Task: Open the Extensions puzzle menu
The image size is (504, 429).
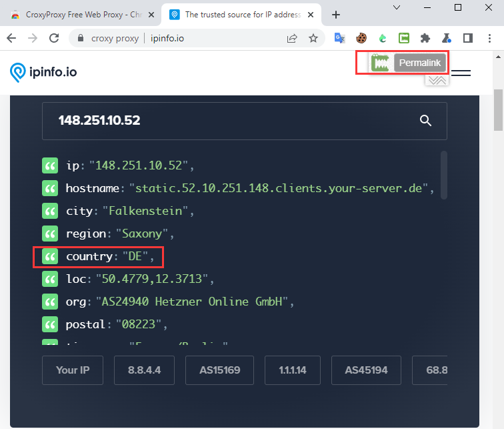Action: (x=425, y=38)
